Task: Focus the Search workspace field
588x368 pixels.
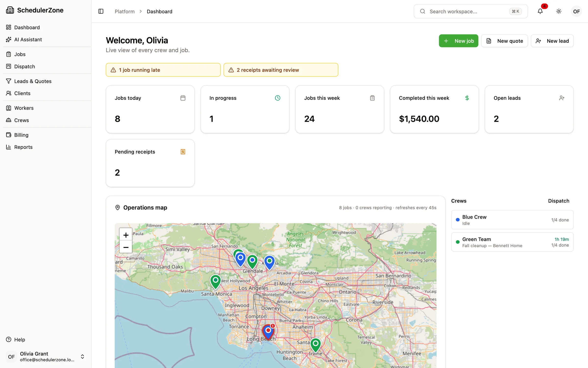Action: 471,11
